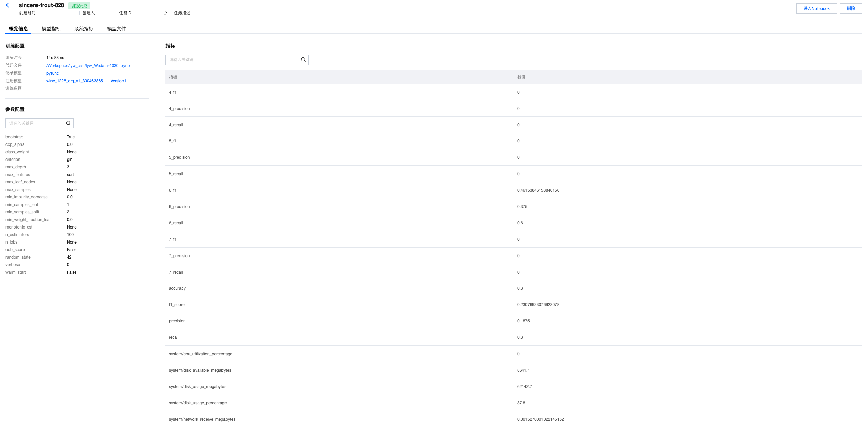Click the 指标 column header

(173, 77)
